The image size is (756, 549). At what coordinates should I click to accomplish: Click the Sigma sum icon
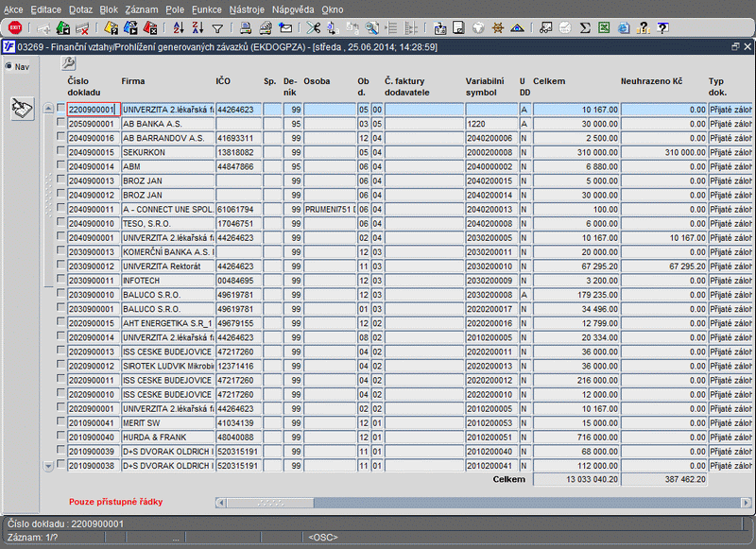point(585,27)
